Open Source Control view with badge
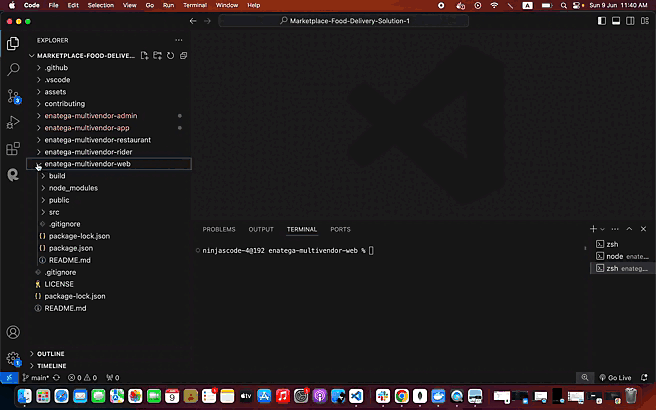 tap(13, 97)
